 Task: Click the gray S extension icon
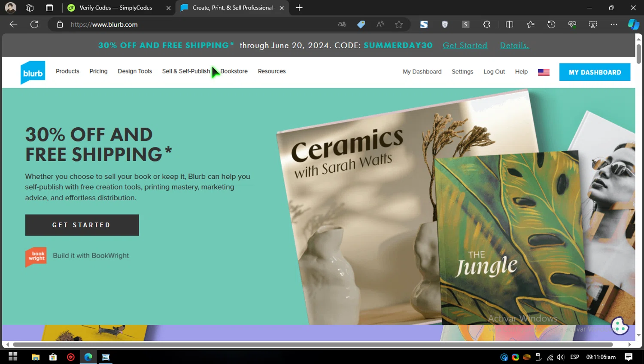[x=465, y=24]
